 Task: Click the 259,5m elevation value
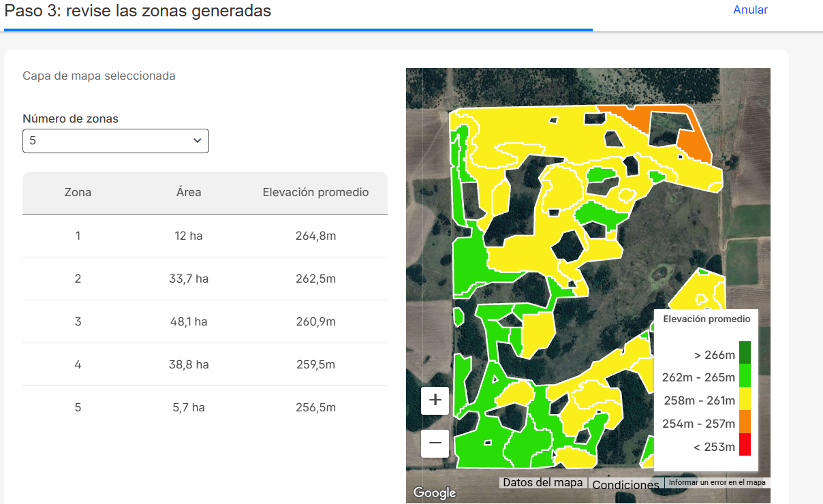(x=316, y=365)
